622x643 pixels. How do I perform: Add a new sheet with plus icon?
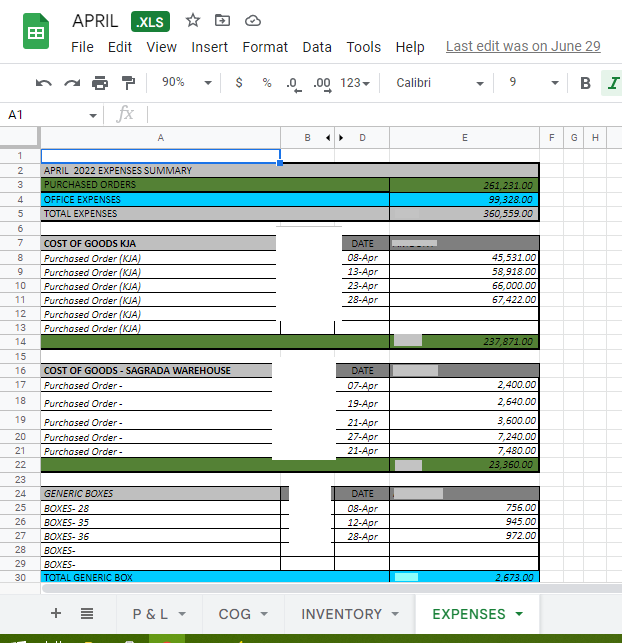pos(56,613)
